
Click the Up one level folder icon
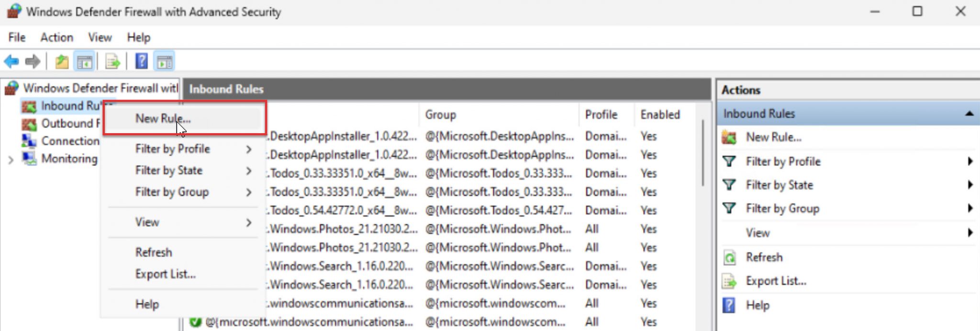[62, 62]
